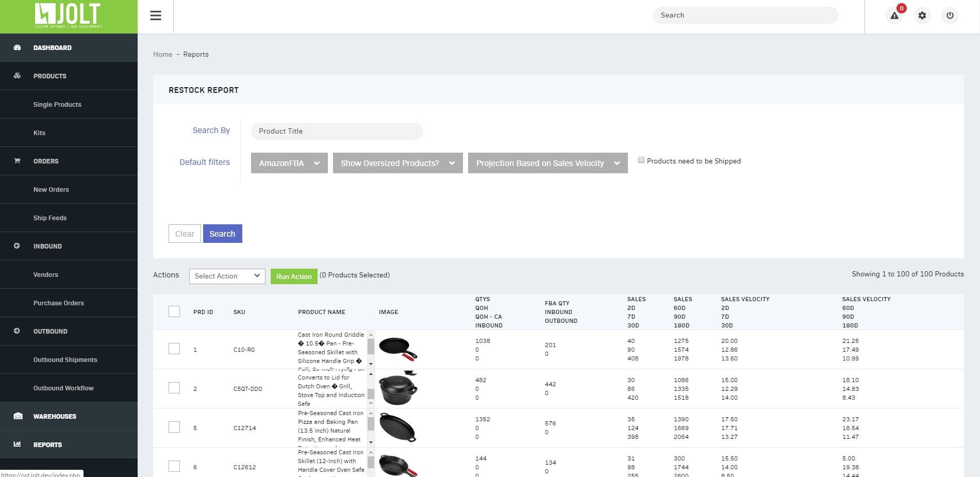Viewport: 980px width, 477px height.
Task: Check the row checkbox for SKU C10-RG
Action: click(174, 349)
